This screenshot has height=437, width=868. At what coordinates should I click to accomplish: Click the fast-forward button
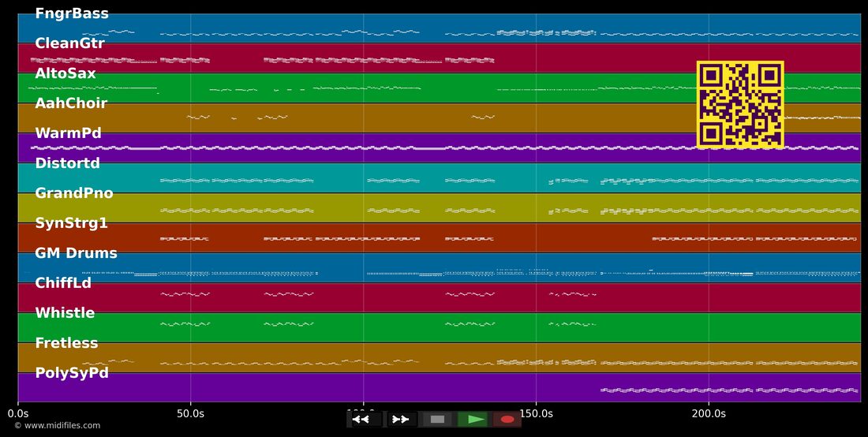click(402, 420)
